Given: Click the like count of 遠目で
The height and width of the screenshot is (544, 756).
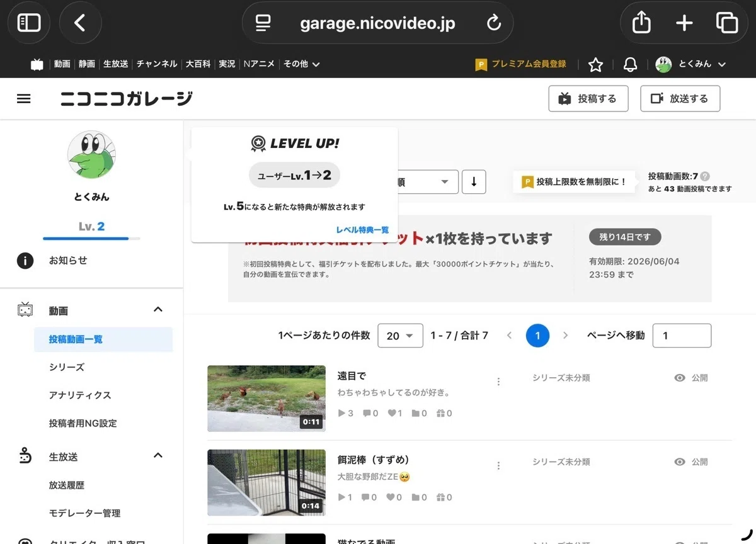Looking at the screenshot, I should pos(395,414).
